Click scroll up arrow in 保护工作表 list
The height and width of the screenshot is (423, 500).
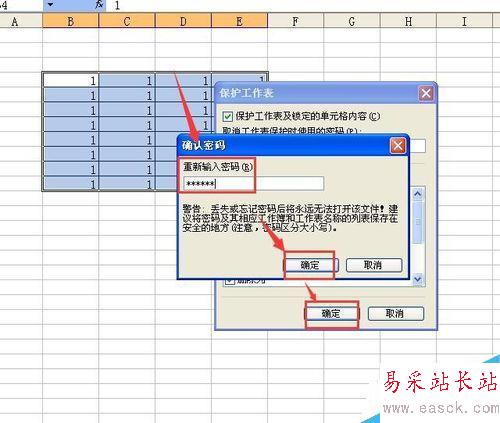(418, 194)
